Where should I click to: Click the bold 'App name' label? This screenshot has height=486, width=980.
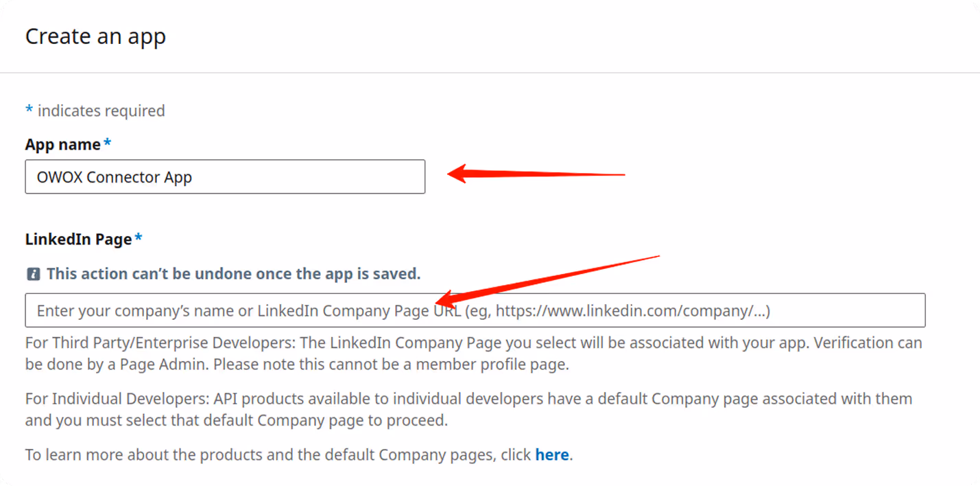pos(62,144)
